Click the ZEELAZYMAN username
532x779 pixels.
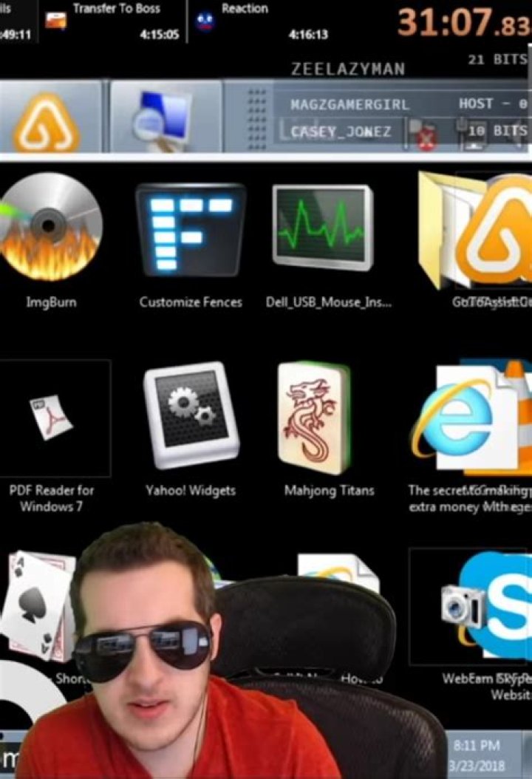348,69
